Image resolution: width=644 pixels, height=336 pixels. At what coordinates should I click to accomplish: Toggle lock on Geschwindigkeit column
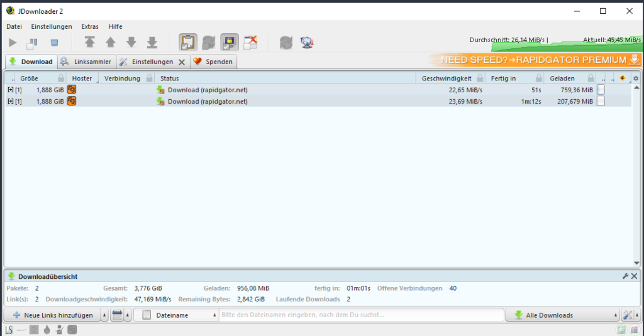(480, 78)
